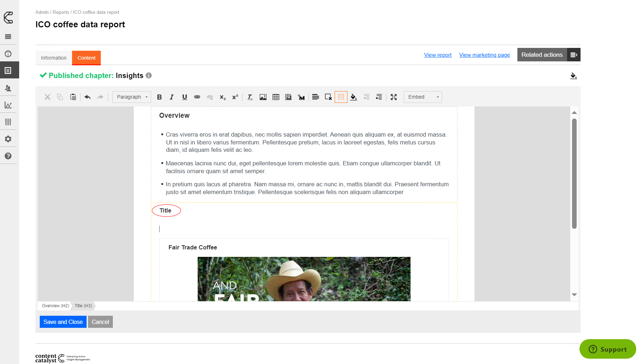
Task: Select the Content tab
Action: point(86,58)
